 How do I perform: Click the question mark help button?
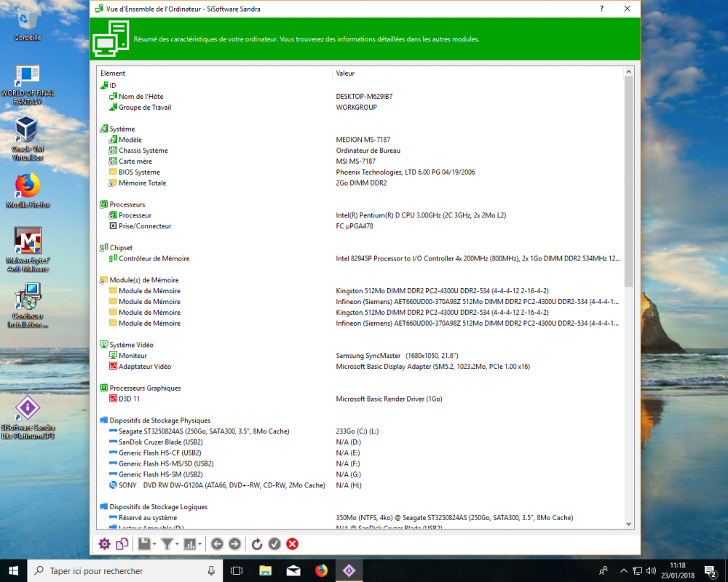[601, 9]
